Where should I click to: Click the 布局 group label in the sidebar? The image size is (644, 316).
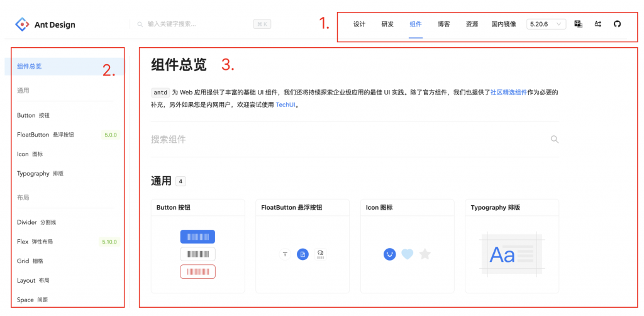click(23, 197)
